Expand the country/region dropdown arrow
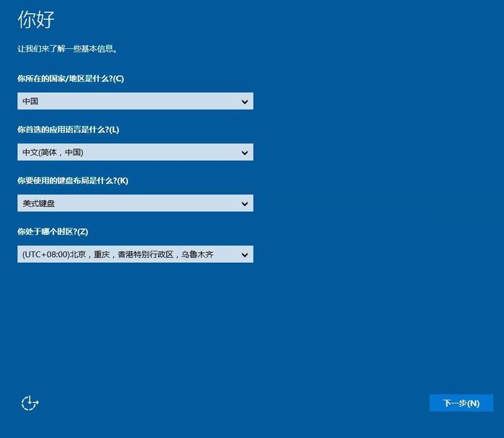The width and height of the screenshot is (504, 438). click(x=245, y=102)
